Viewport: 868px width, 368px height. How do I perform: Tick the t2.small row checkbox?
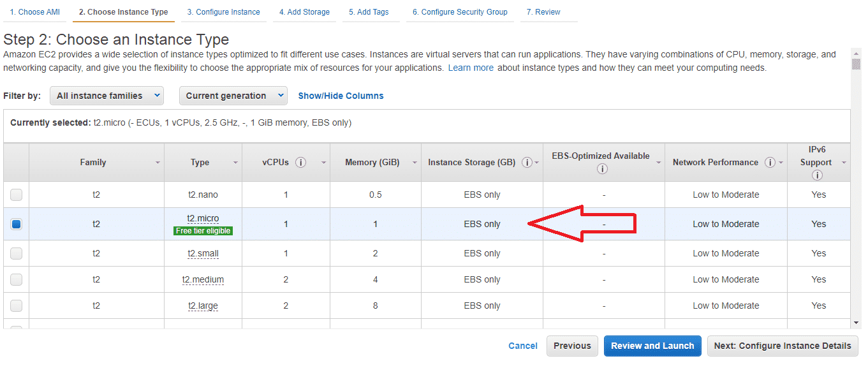tap(16, 253)
